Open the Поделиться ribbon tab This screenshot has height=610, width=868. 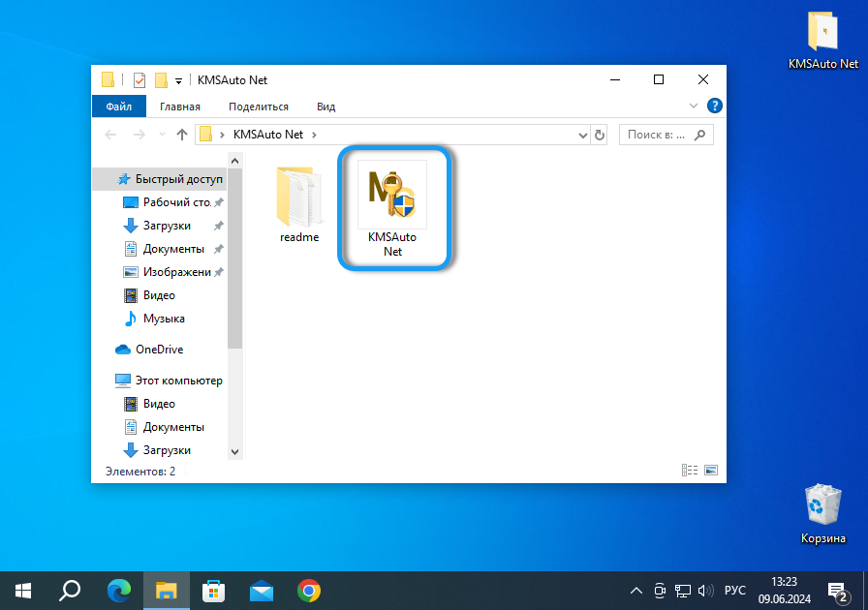coord(259,107)
